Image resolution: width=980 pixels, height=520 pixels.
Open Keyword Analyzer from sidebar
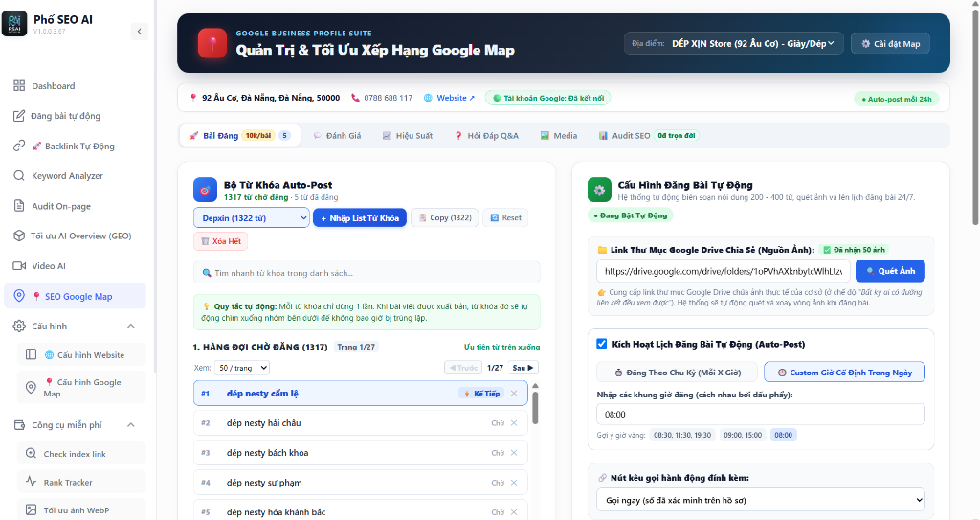click(75, 176)
